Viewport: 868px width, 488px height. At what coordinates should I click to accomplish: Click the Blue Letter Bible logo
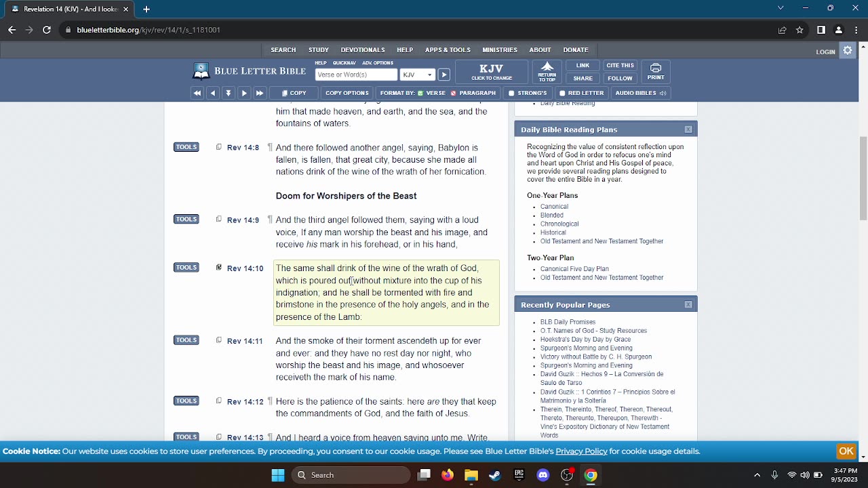(249, 71)
